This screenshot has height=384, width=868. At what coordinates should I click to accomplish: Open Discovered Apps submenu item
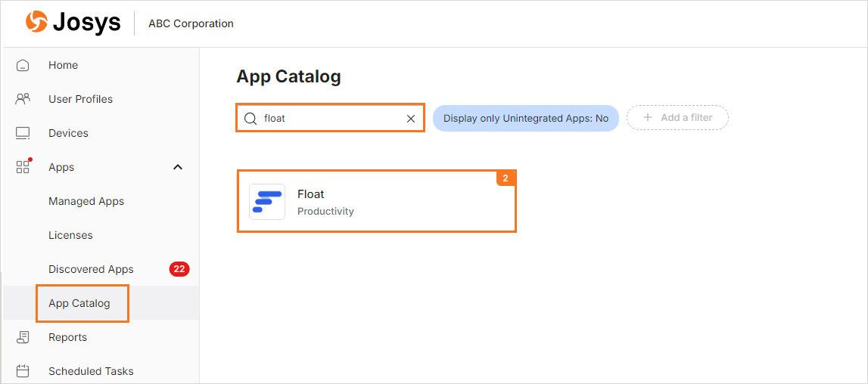(x=92, y=269)
